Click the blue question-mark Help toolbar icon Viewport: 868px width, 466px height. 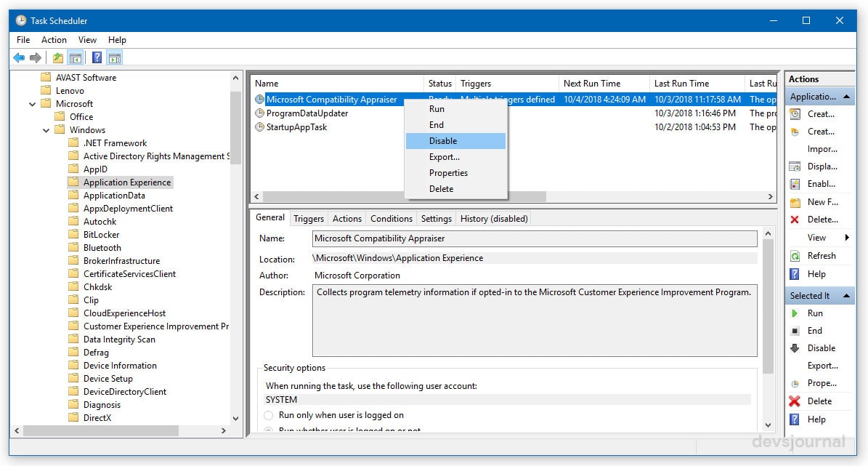pyautogui.click(x=97, y=57)
